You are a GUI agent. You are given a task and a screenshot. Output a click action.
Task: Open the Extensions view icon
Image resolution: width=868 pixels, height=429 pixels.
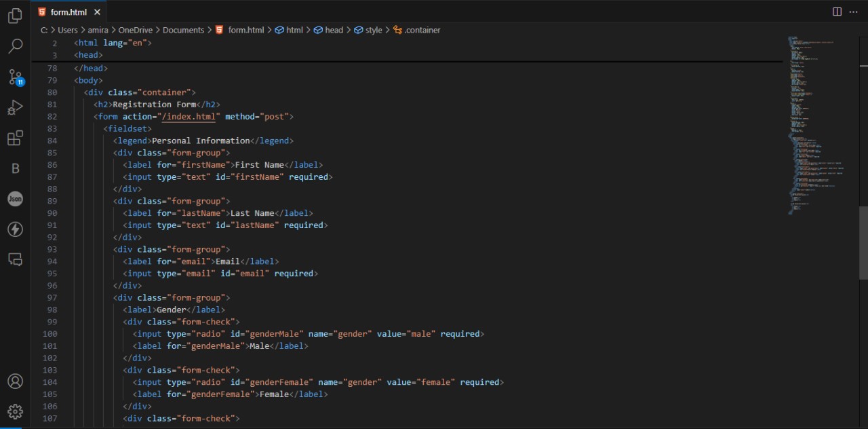[x=15, y=138]
